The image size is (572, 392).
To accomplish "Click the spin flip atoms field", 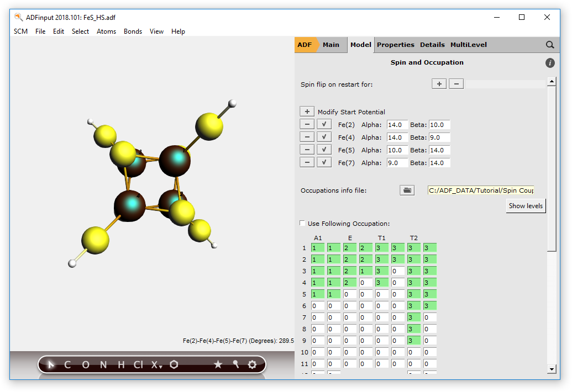I will pos(506,84).
